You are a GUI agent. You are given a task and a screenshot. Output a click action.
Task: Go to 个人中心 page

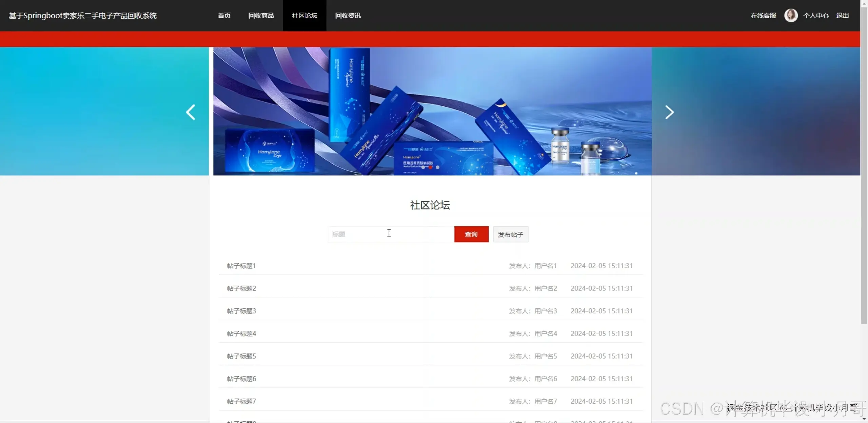[816, 16]
